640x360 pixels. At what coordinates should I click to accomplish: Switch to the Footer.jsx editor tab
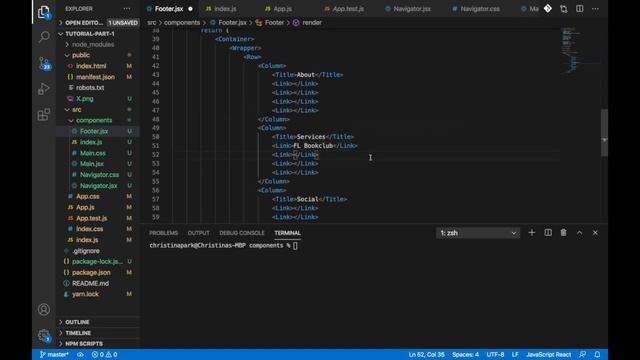169,9
